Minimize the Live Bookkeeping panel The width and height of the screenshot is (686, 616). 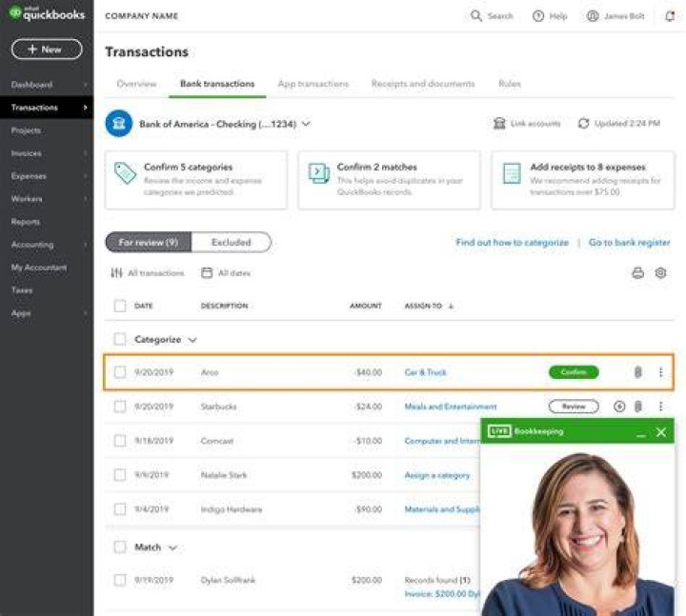coord(641,435)
